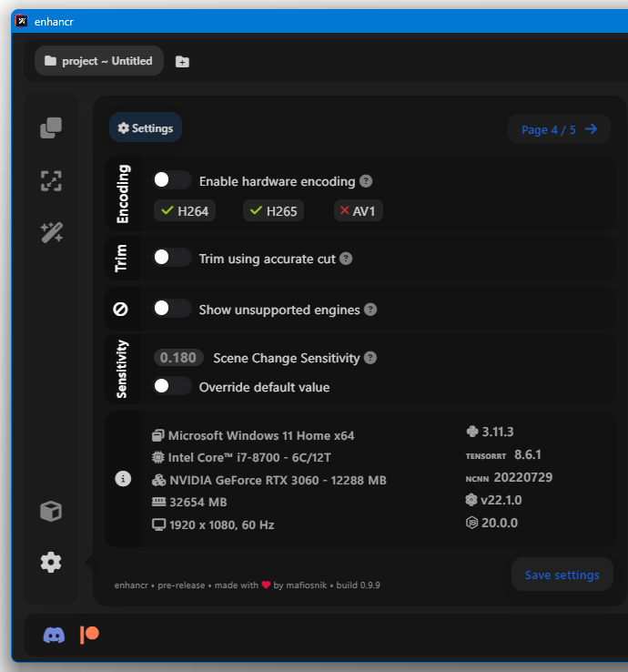Click the 0.180 sensitivity value field
The height and width of the screenshot is (672, 628).
[178, 358]
